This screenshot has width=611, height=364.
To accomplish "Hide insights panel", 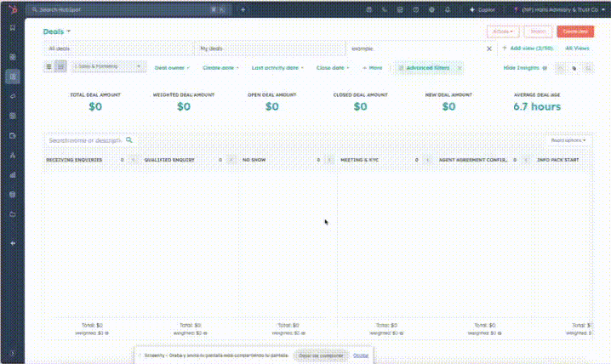I will tap(524, 66).
